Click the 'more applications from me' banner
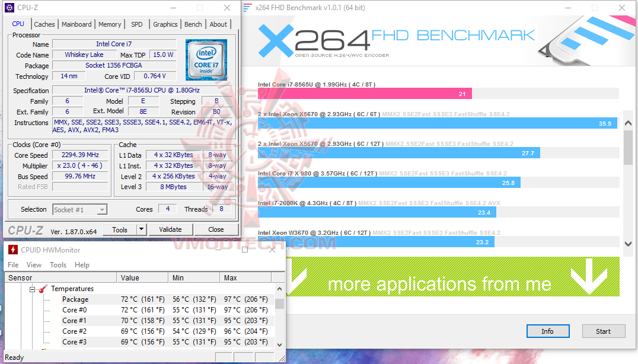 coord(452,277)
